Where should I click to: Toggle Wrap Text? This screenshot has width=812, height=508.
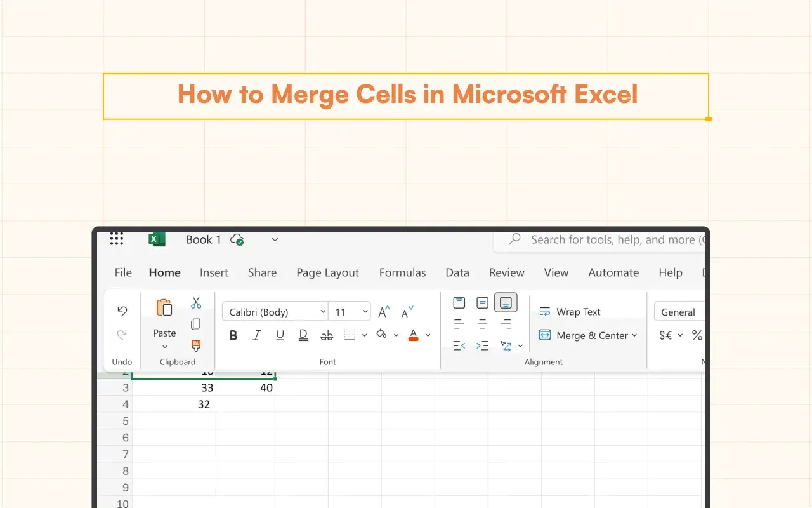click(570, 312)
